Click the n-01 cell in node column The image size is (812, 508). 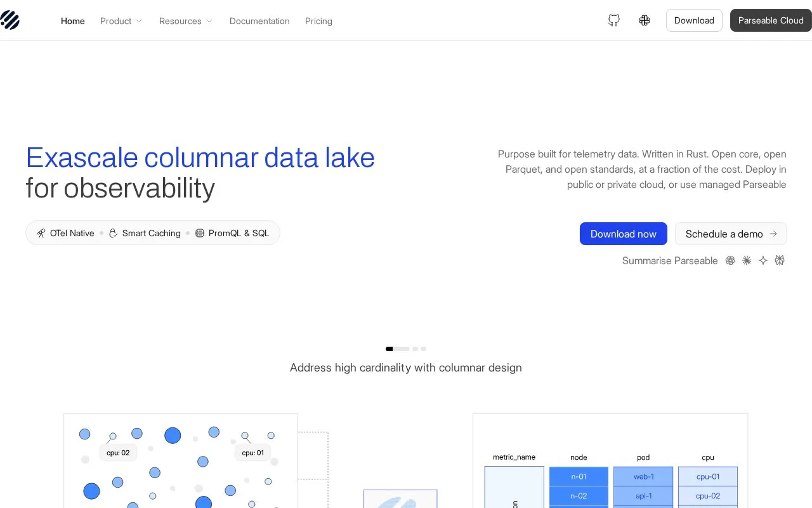[x=579, y=476]
